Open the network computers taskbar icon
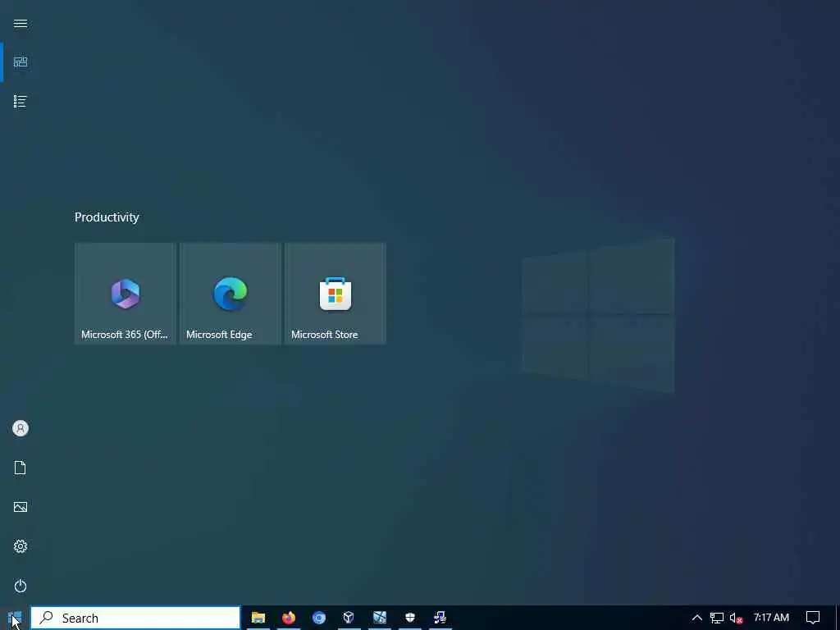This screenshot has width=840, height=630. (x=441, y=618)
